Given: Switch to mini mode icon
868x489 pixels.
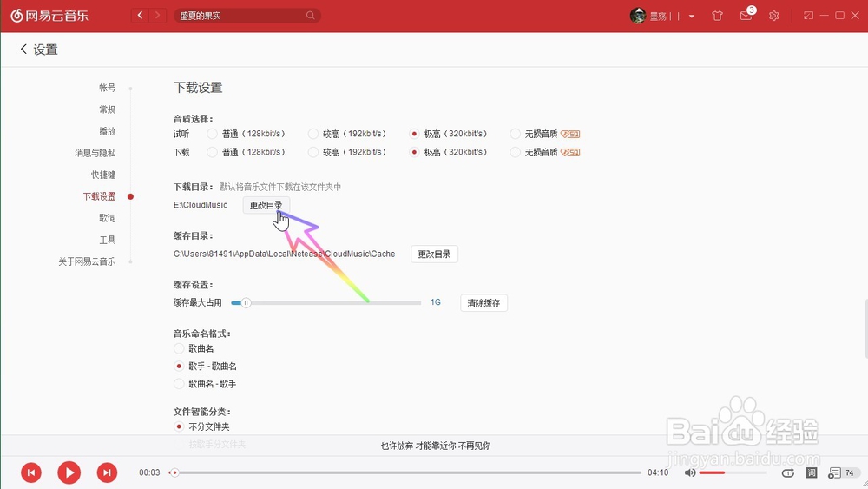Looking at the screenshot, I should point(808,16).
